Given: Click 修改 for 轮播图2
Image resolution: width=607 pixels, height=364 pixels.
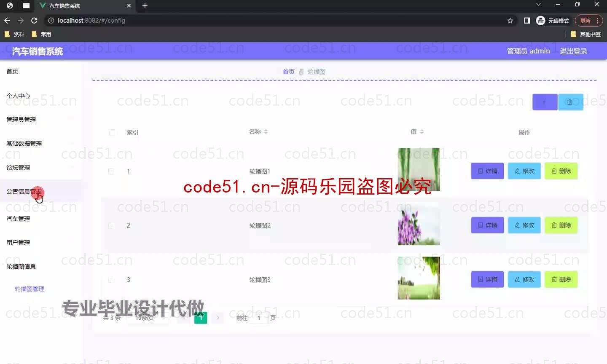Looking at the screenshot, I should click(524, 225).
